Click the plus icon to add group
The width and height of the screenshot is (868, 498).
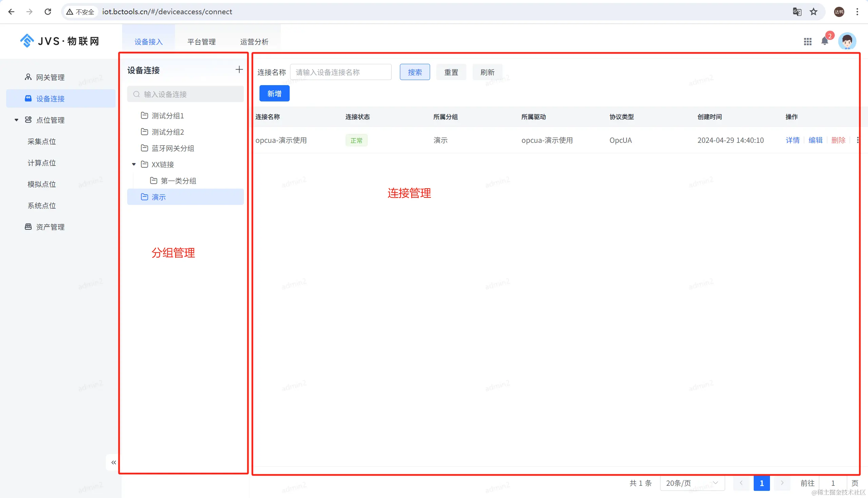click(239, 70)
